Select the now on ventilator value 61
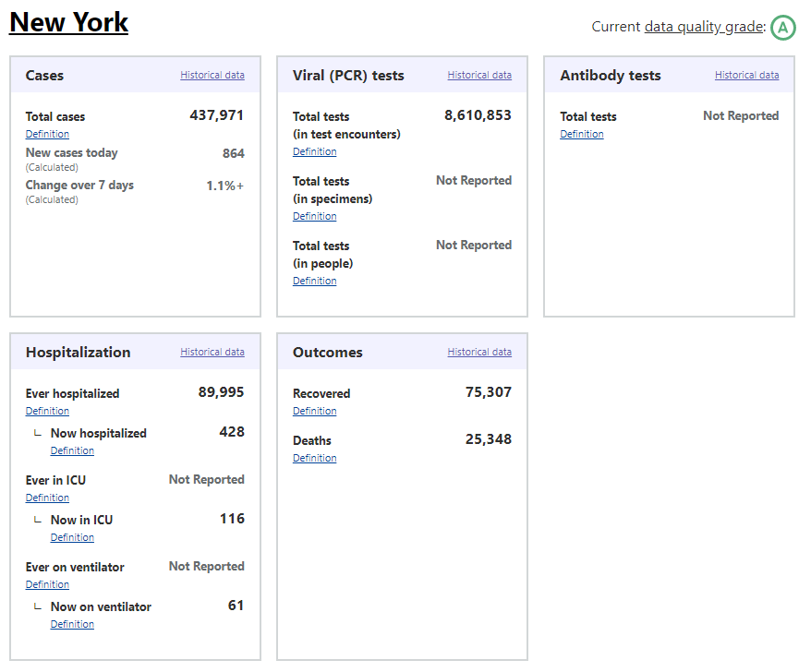 coord(236,606)
